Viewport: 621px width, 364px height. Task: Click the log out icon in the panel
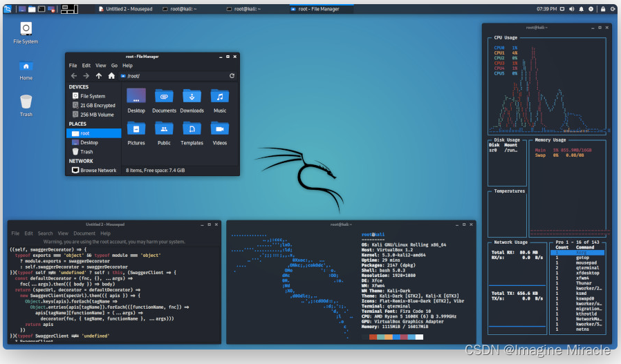point(613,9)
